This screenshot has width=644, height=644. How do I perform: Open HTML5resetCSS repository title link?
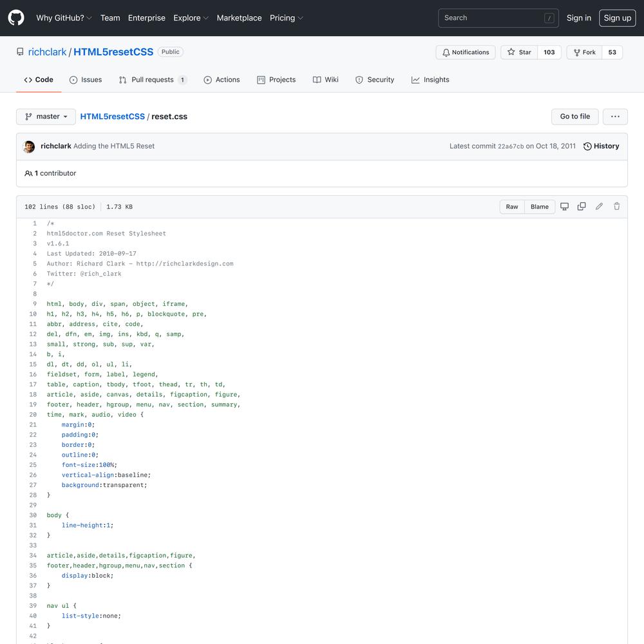[113, 52]
